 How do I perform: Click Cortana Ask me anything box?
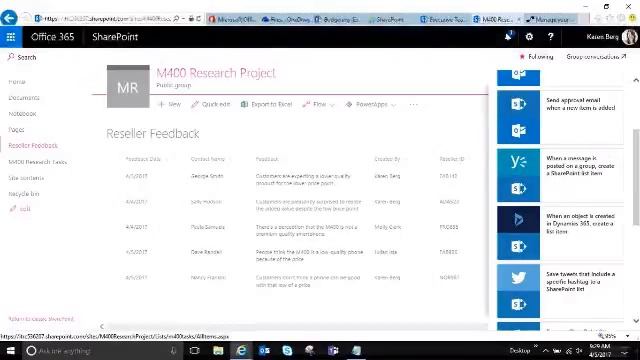[x=101, y=351]
